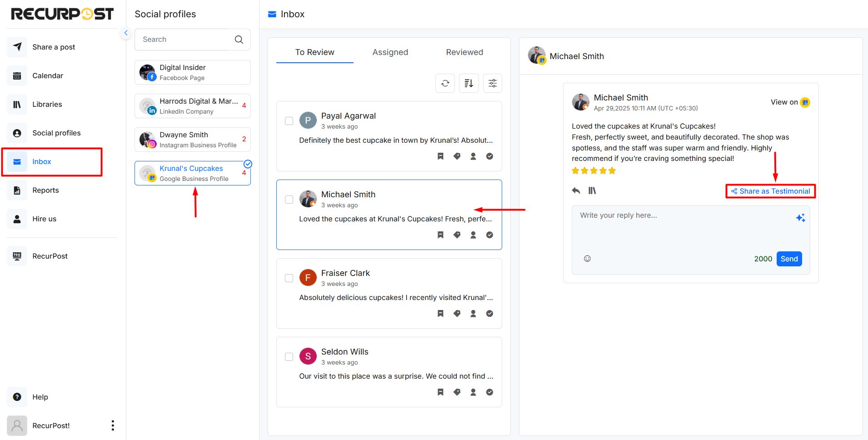Mark Payal Agarwal's review as reviewed
The height and width of the screenshot is (440, 868).
coord(489,156)
